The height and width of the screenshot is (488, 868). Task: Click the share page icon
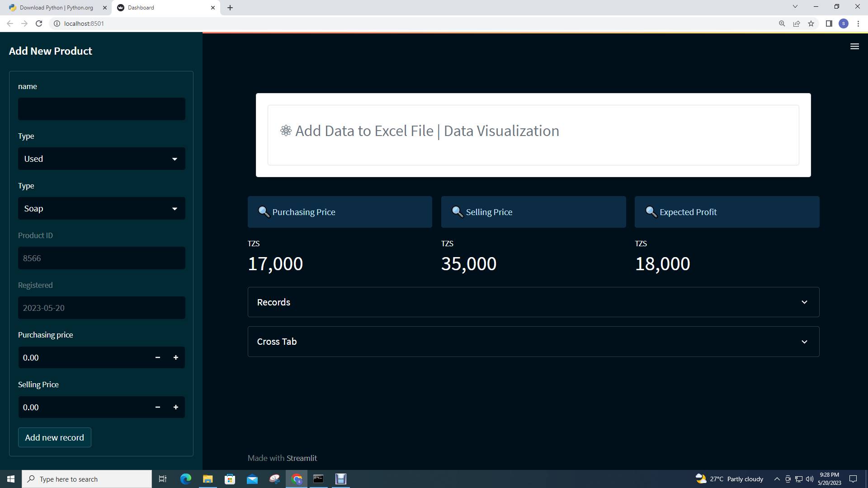796,23
